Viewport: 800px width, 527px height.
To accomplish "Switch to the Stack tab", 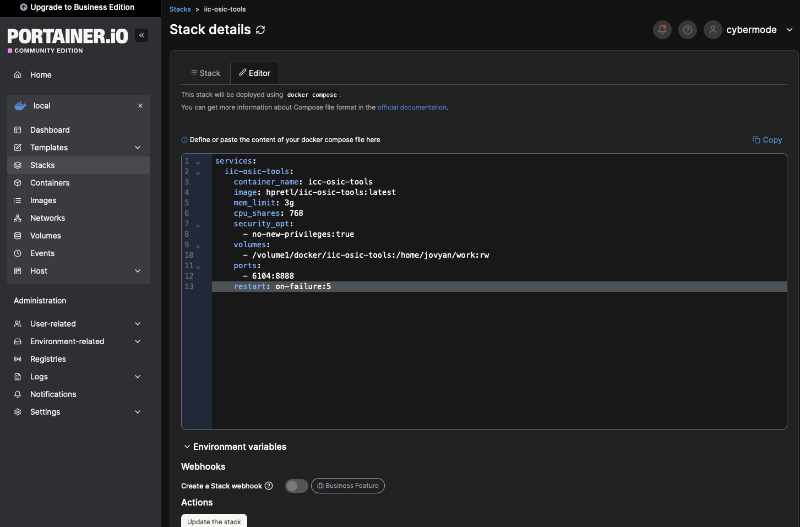I will pyautogui.click(x=205, y=73).
